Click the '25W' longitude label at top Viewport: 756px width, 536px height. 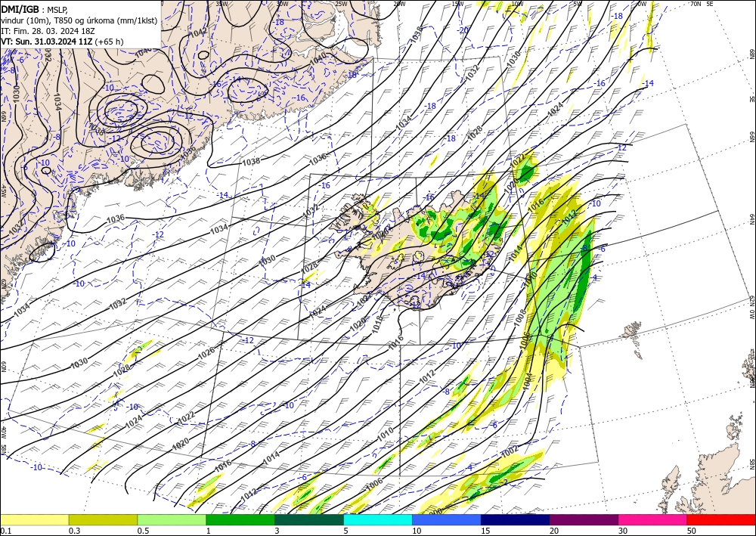coord(341,4)
